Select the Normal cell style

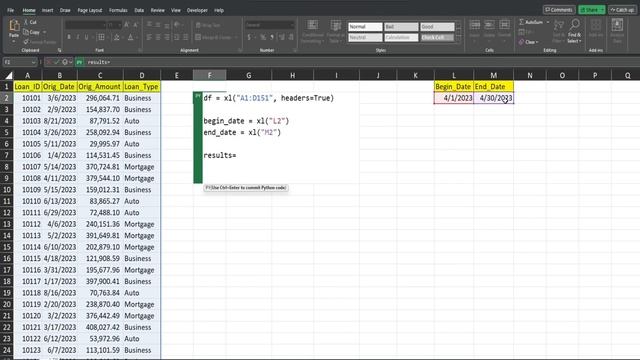[x=365, y=27]
